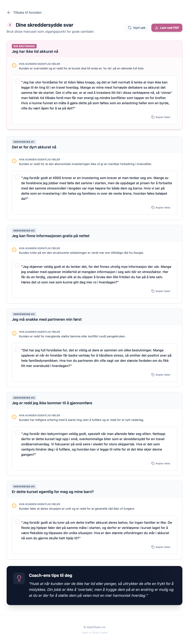Click the back arrow icon at top
Image resolution: width=189 pixels, height=644 pixels.
[x=9, y=13]
